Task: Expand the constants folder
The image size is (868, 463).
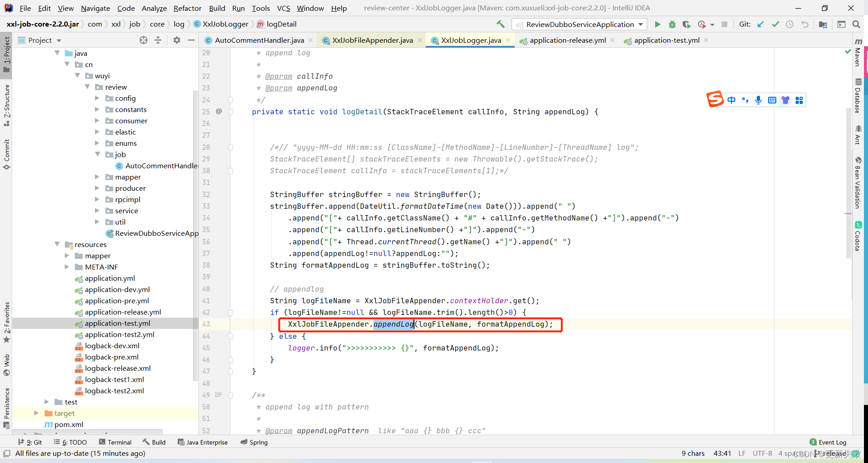Action: click(97, 109)
